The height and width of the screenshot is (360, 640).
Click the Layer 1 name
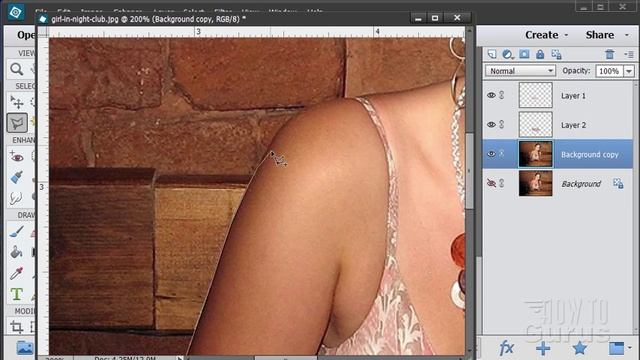(x=573, y=96)
